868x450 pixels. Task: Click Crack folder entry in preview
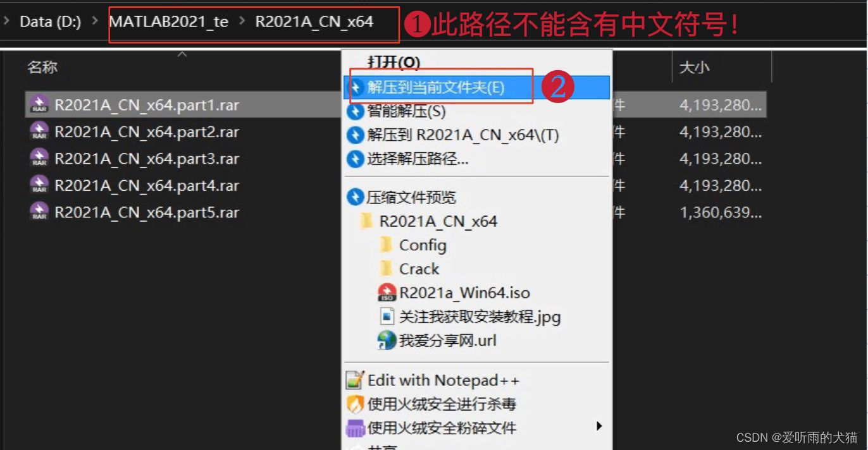click(x=419, y=269)
